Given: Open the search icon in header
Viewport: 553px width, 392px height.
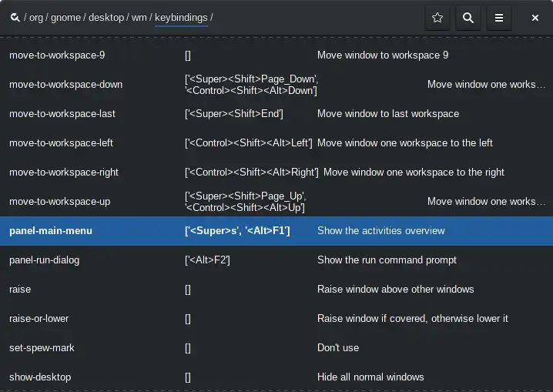Looking at the screenshot, I should [468, 18].
